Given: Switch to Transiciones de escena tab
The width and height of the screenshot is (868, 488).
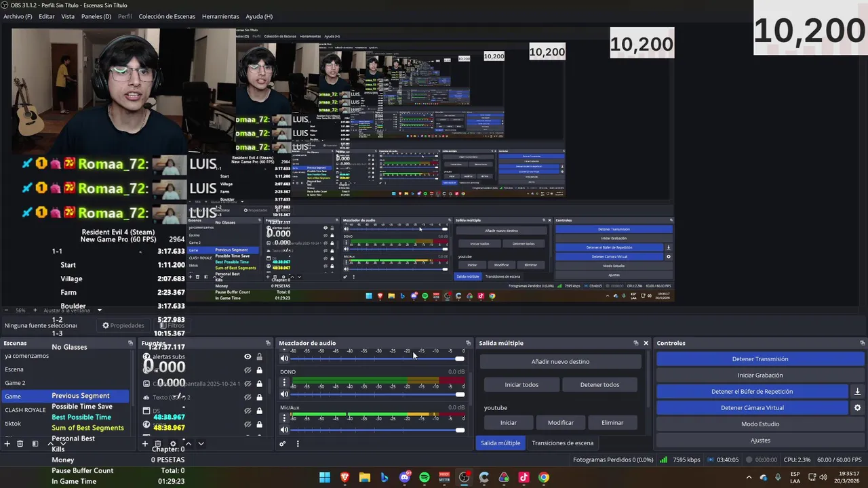Looking at the screenshot, I should (x=562, y=443).
